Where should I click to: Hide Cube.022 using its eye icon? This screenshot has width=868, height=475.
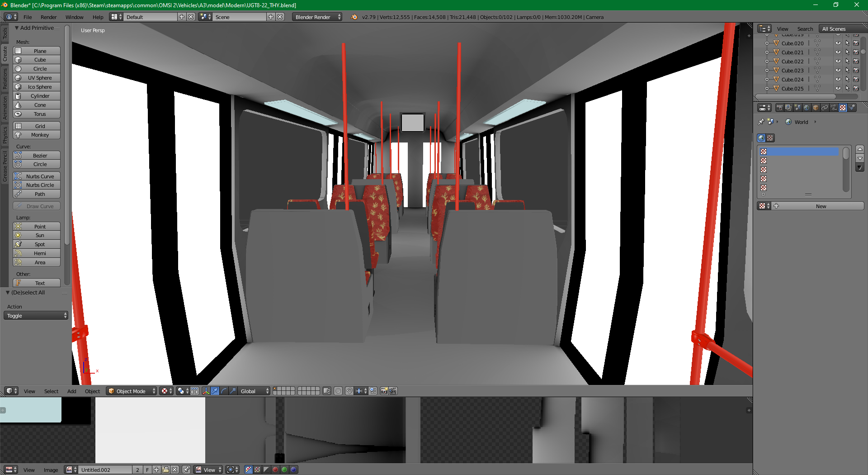[838, 62]
